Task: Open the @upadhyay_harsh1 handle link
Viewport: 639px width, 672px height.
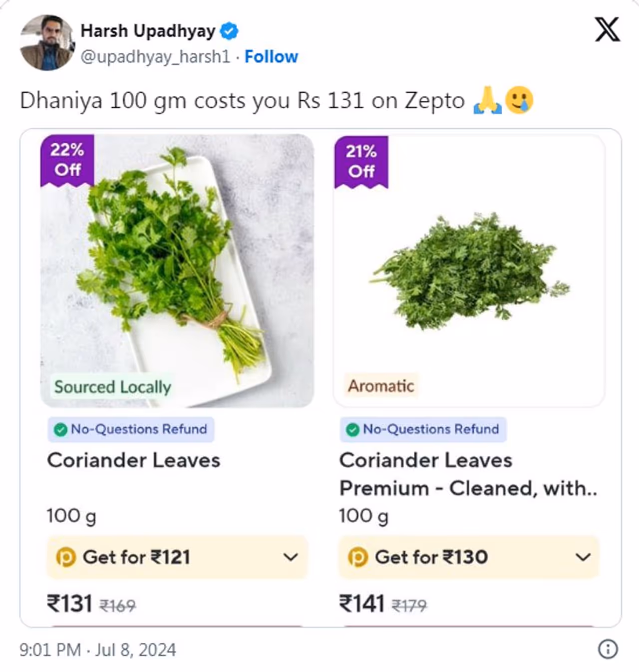Action: point(155,57)
